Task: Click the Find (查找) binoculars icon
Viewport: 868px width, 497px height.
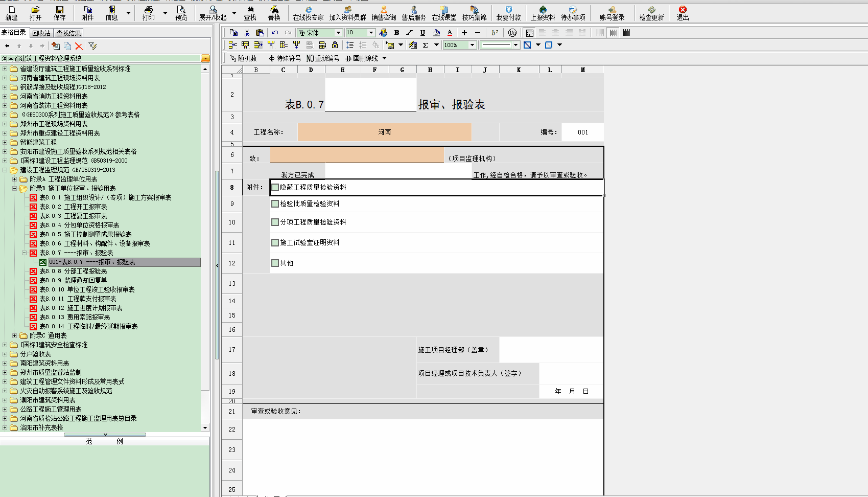Action: pyautogui.click(x=250, y=13)
